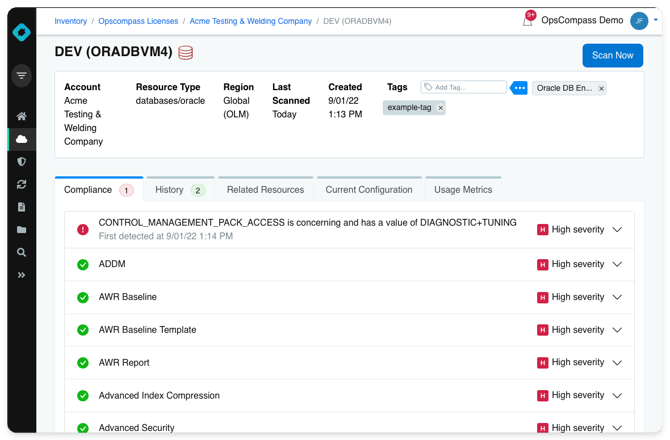The image size is (670, 440).
Task: Click the JF user avatar
Action: pyautogui.click(x=639, y=21)
